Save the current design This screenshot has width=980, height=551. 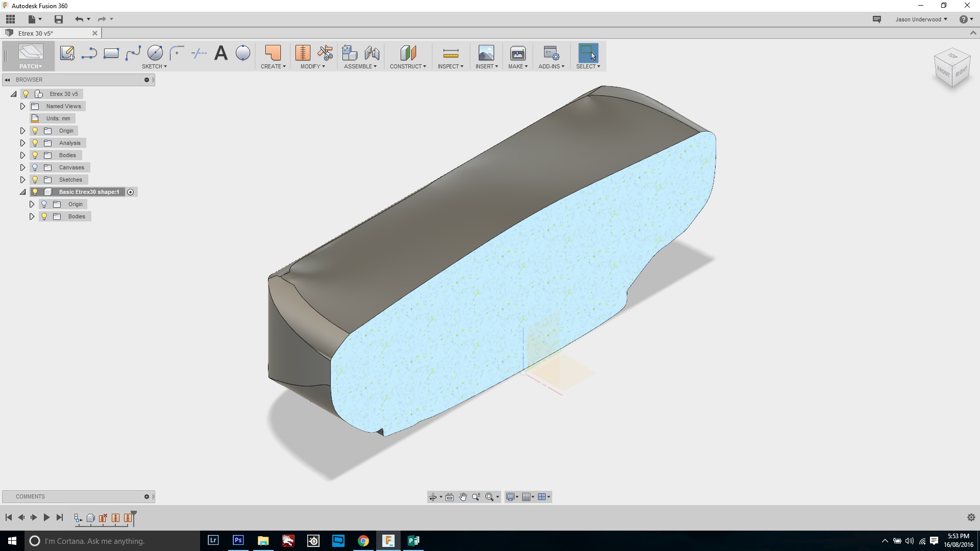click(58, 19)
